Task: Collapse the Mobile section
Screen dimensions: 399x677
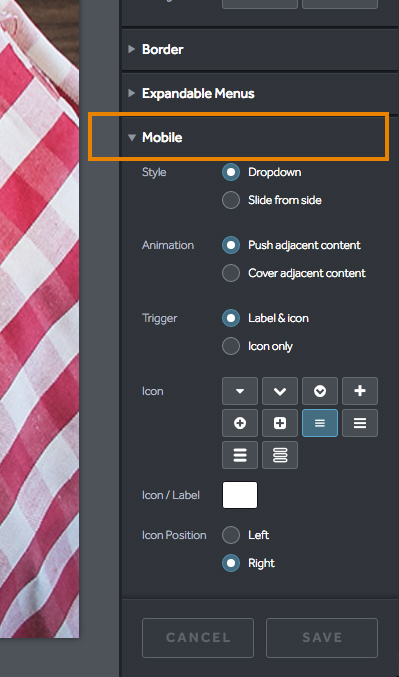Action: [x=260, y=138]
